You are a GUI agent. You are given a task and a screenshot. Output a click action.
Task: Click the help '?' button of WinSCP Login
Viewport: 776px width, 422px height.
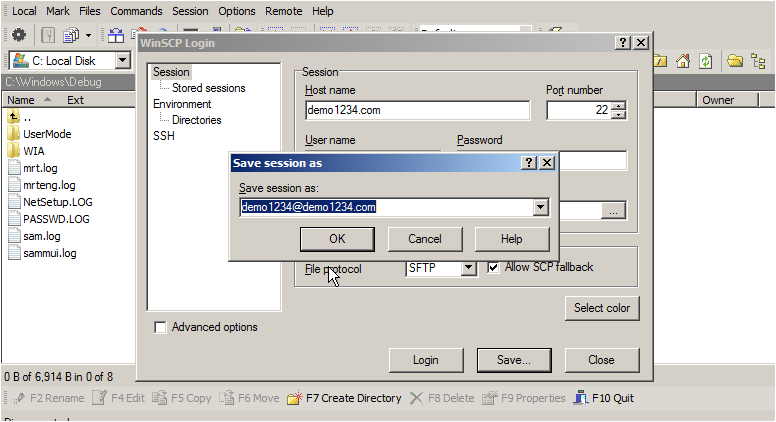pyautogui.click(x=623, y=43)
